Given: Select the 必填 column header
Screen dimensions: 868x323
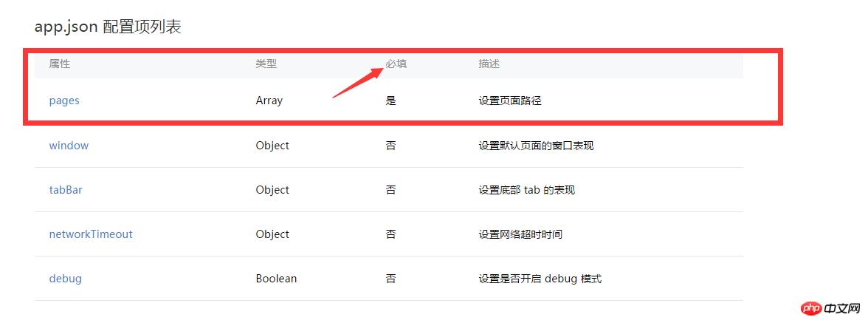Looking at the screenshot, I should click(x=396, y=64).
